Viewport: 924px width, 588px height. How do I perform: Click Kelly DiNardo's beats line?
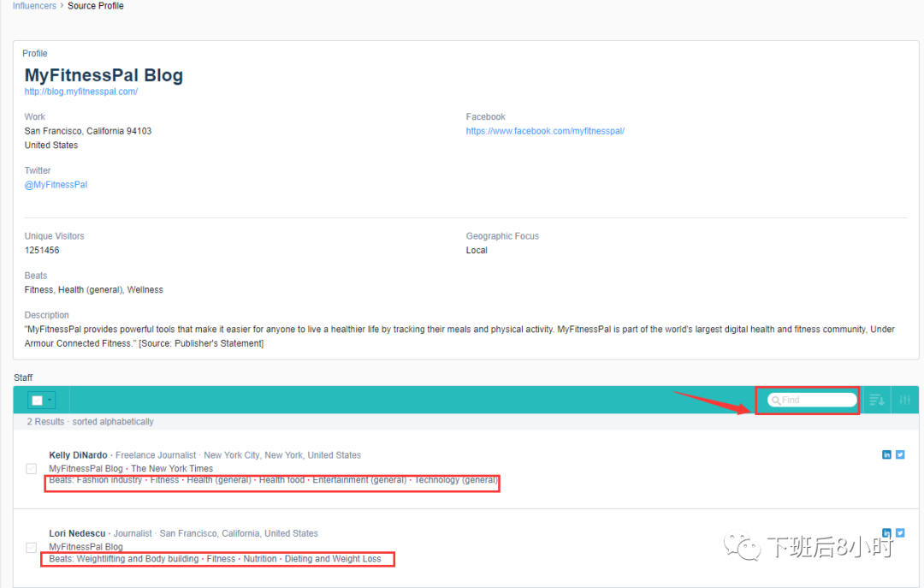pos(273,480)
